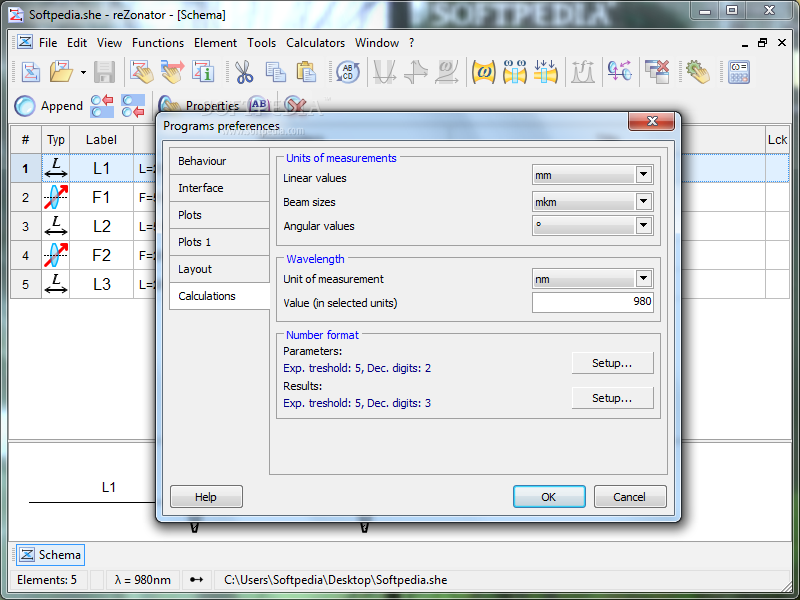The height and width of the screenshot is (600, 800).
Task: Click the calculator toolbar icon
Action: coord(739,72)
